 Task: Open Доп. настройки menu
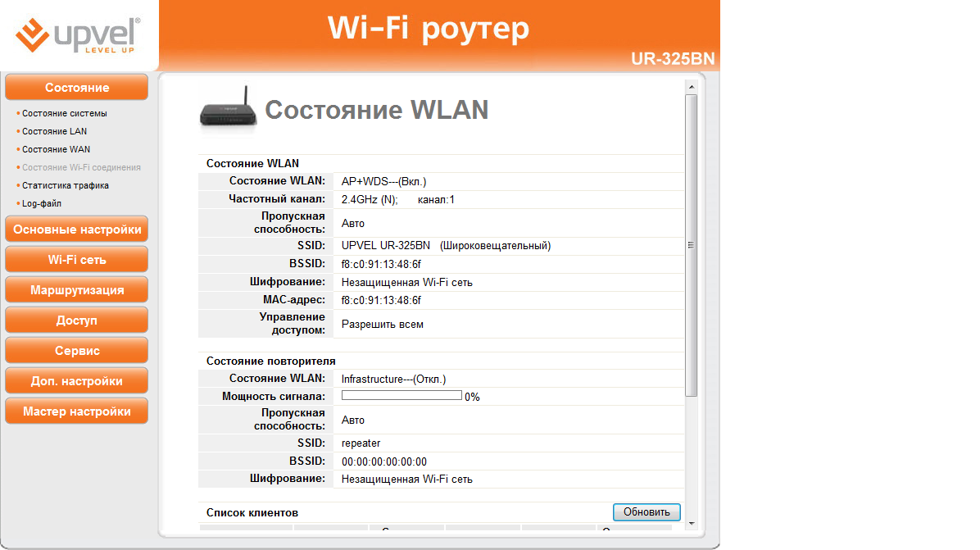point(77,380)
